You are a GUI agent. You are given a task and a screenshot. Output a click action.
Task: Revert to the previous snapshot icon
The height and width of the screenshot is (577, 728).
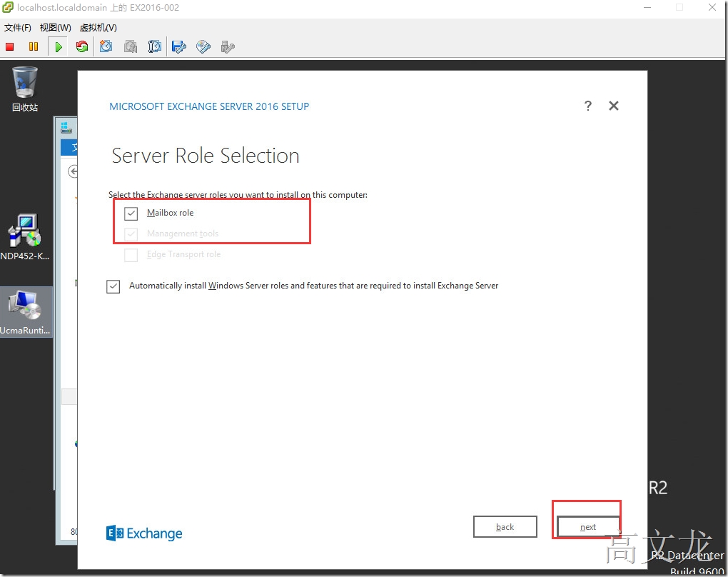click(131, 46)
